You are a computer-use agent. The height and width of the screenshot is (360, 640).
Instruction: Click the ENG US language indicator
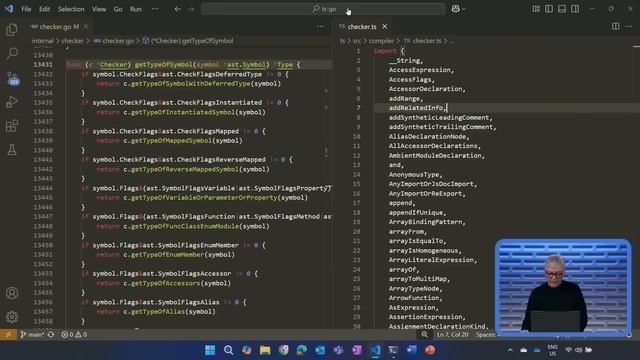tap(553, 350)
